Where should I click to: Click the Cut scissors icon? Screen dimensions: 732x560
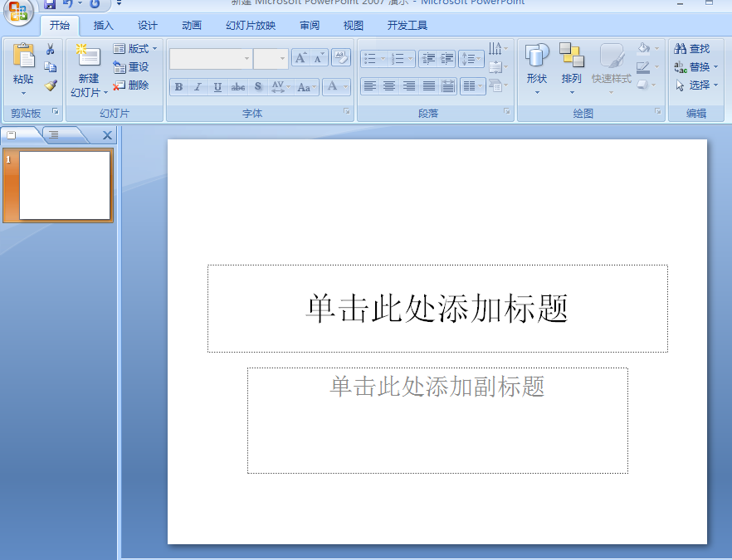(x=50, y=50)
